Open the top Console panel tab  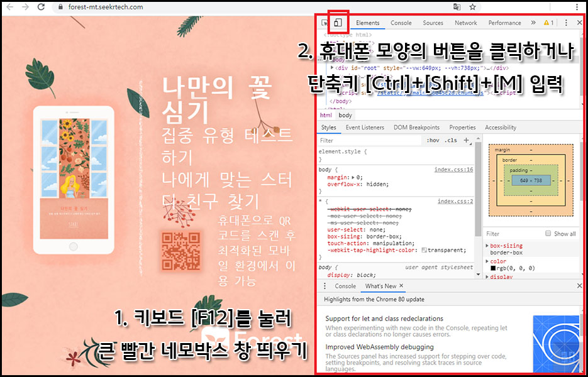[x=401, y=23]
